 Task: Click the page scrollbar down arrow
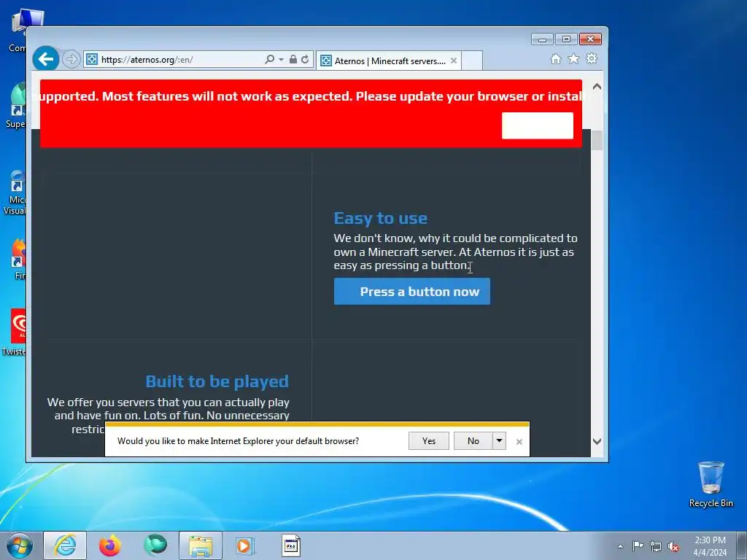tap(597, 441)
